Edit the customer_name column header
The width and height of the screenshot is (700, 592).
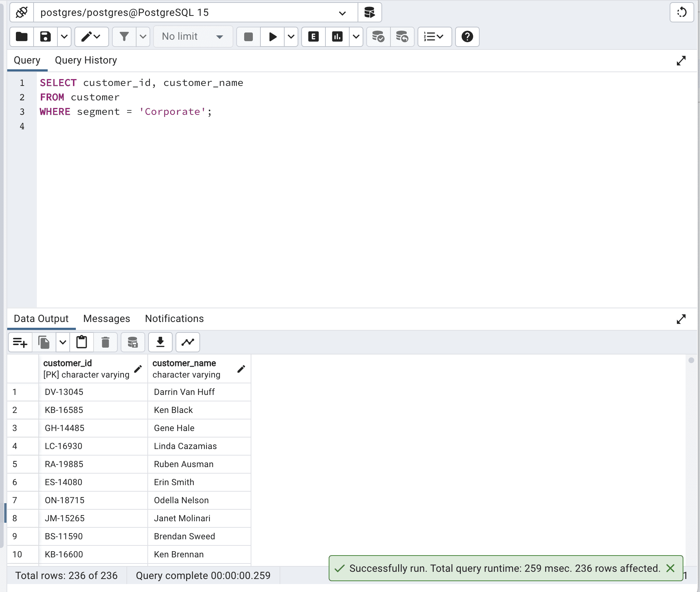(241, 369)
